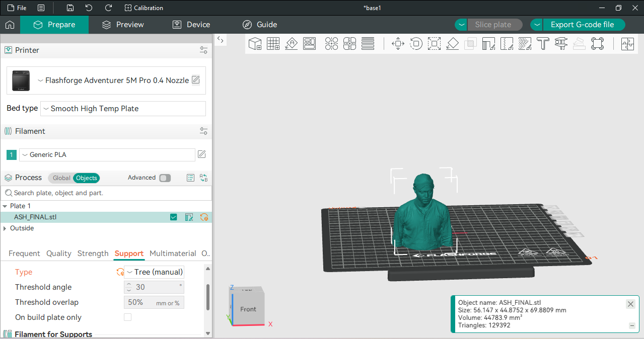Switch process scope to Objects
Viewport: 644px width, 339px height.
[86, 178]
